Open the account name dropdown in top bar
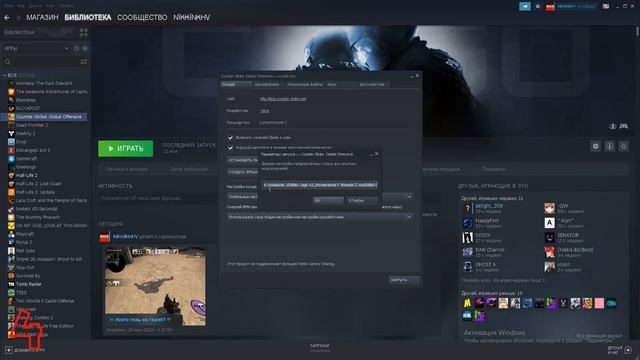640x360 pixels. (x=576, y=6)
